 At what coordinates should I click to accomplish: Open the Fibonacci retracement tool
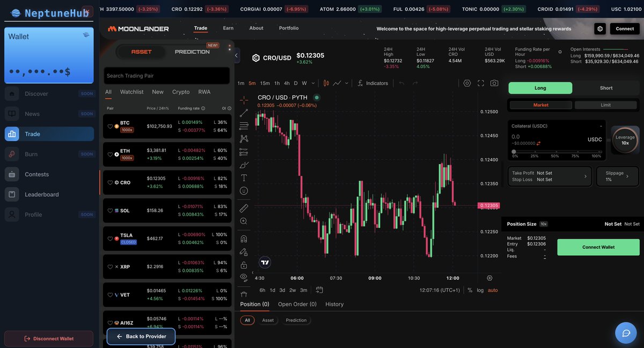pos(244,125)
